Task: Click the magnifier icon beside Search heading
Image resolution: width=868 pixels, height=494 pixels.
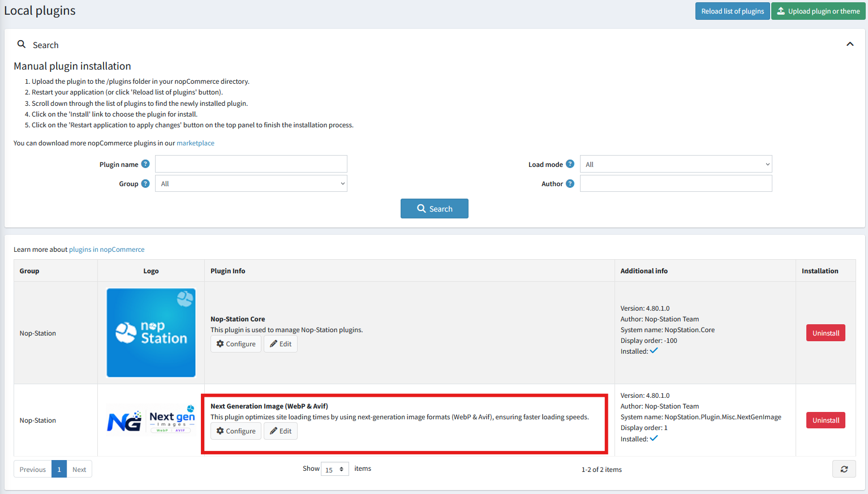Action: [22, 44]
